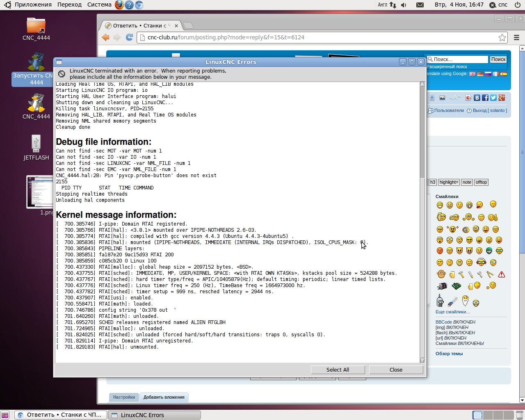Open the CNC_4444 folder on the desktop
This screenshot has height=420, width=525.
tap(36, 29)
